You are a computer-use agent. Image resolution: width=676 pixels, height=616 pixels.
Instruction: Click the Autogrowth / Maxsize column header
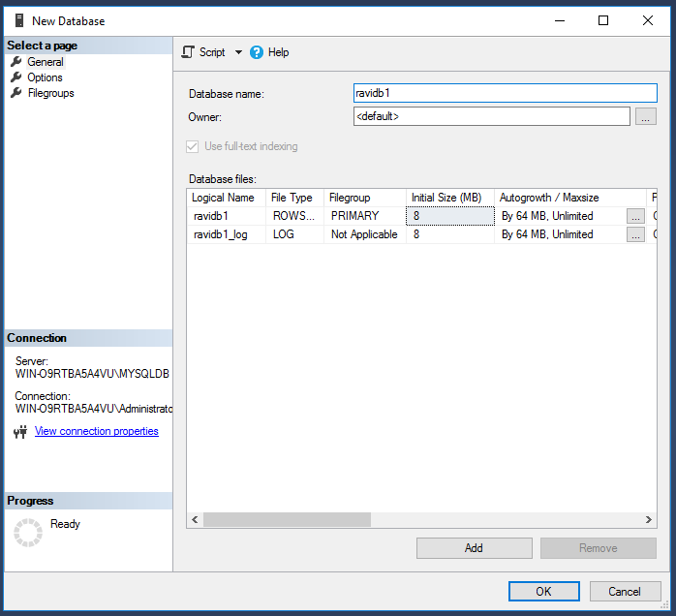coord(549,198)
